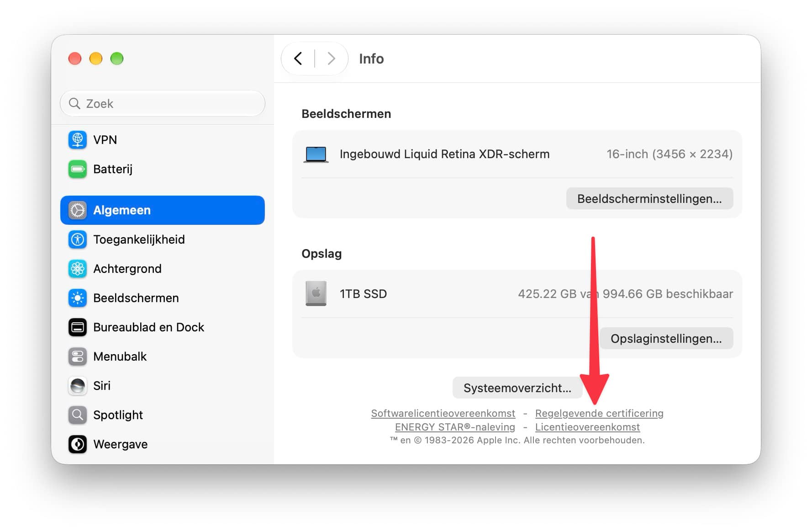Click the laptop display icon

click(316, 154)
